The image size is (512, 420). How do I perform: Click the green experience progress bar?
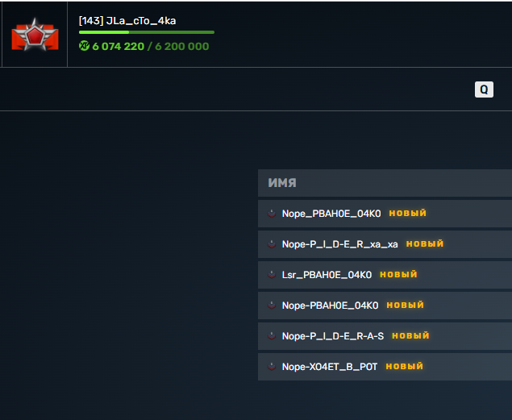tap(147, 32)
